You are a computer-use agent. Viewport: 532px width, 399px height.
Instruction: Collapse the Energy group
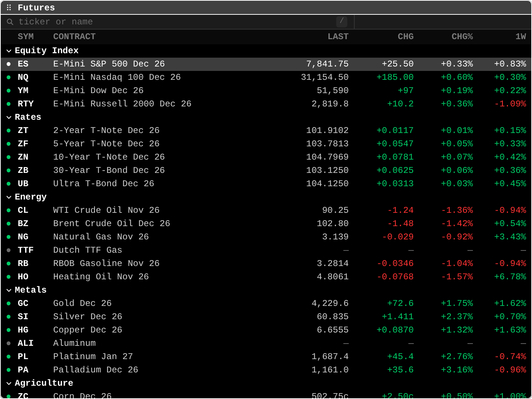tap(9, 197)
